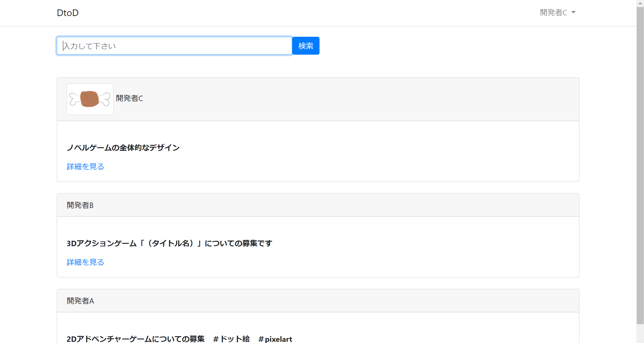Select the 3Dアクションゲーム post title
The width and height of the screenshot is (644, 343).
(x=169, y=243)
